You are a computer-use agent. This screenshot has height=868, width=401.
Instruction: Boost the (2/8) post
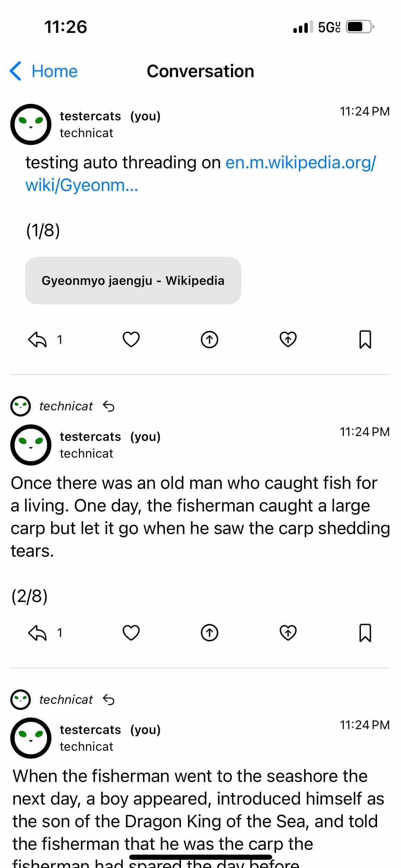click(209, 633)
